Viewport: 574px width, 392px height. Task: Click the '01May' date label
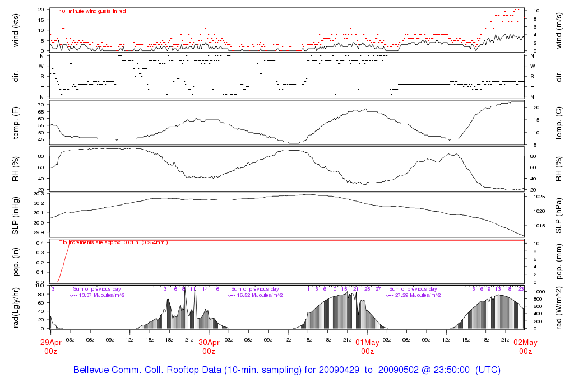367,343
